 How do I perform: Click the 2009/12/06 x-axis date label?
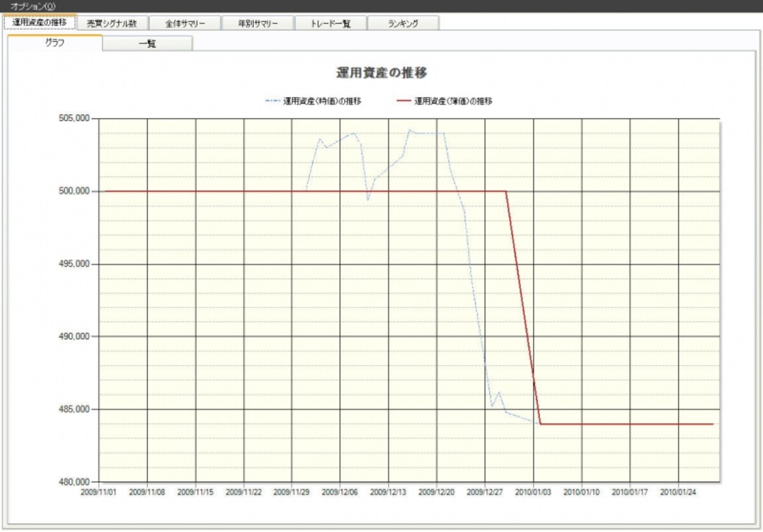[340, 492]
